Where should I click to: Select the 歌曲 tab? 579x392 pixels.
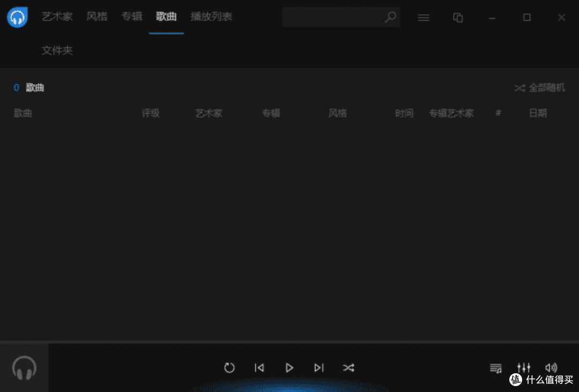click(x=166, y=17)
